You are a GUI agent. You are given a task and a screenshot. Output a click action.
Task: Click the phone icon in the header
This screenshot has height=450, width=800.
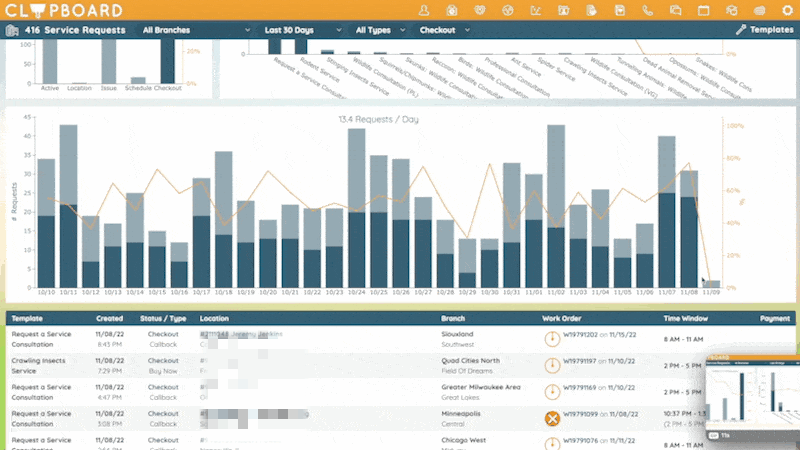click(647, 10)
